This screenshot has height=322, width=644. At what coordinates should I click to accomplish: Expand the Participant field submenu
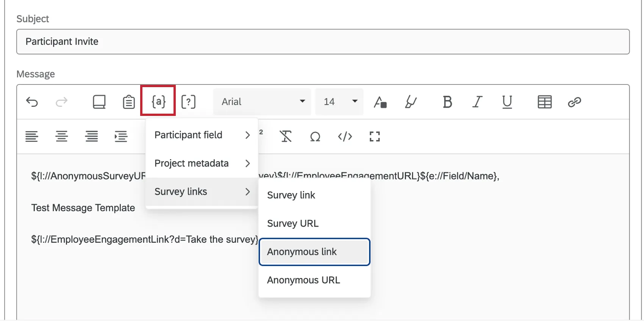coord(202,135)
